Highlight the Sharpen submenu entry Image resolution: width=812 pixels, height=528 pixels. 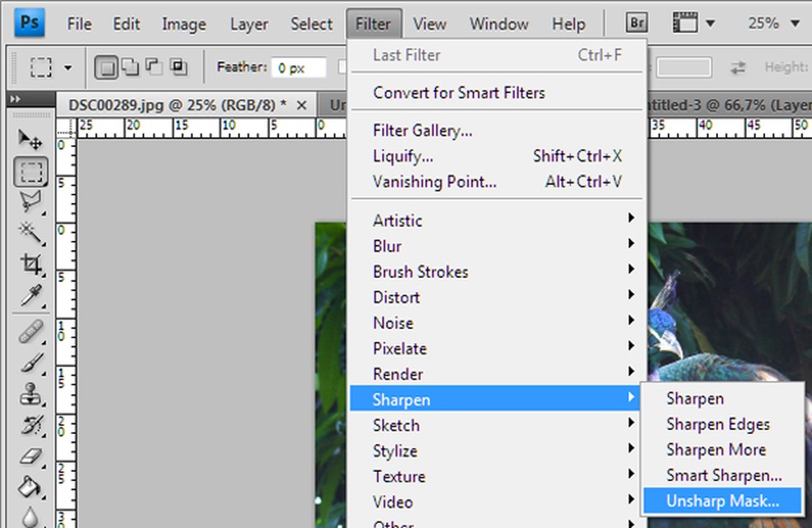[496, 399]
